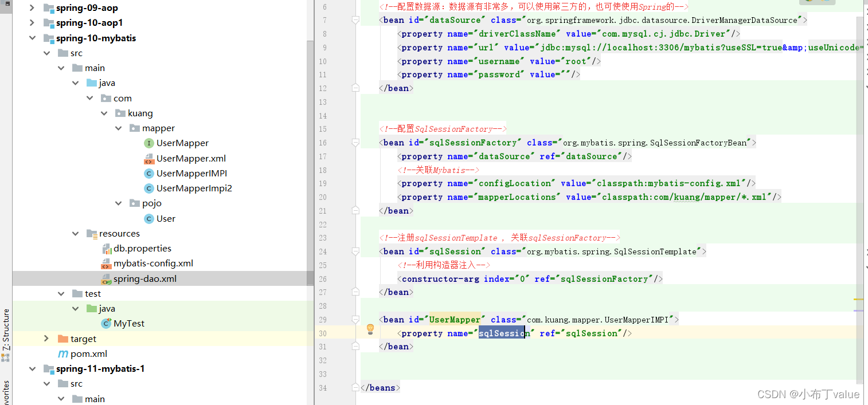Click the mapper package icon

click(x=135, y=128)
